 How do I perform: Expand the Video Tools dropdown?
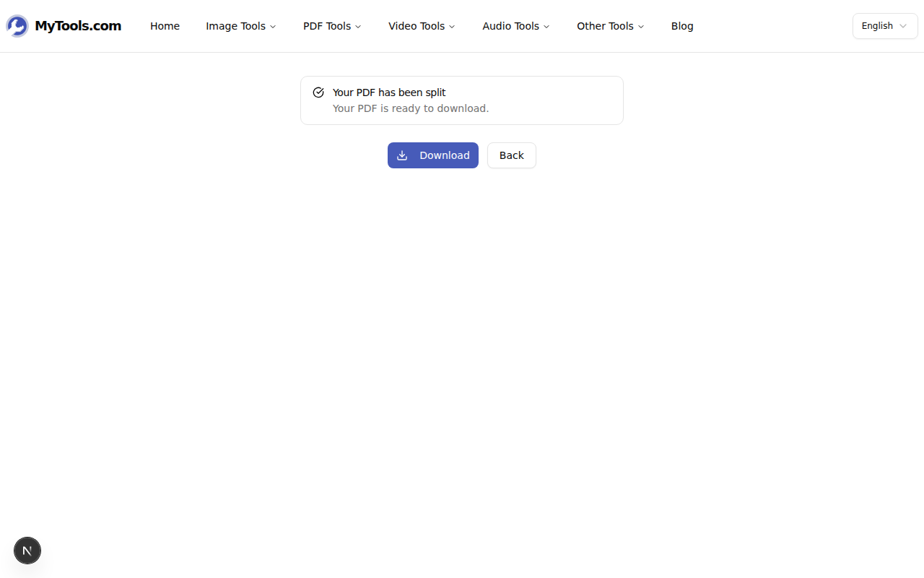(x=422, y=26)
